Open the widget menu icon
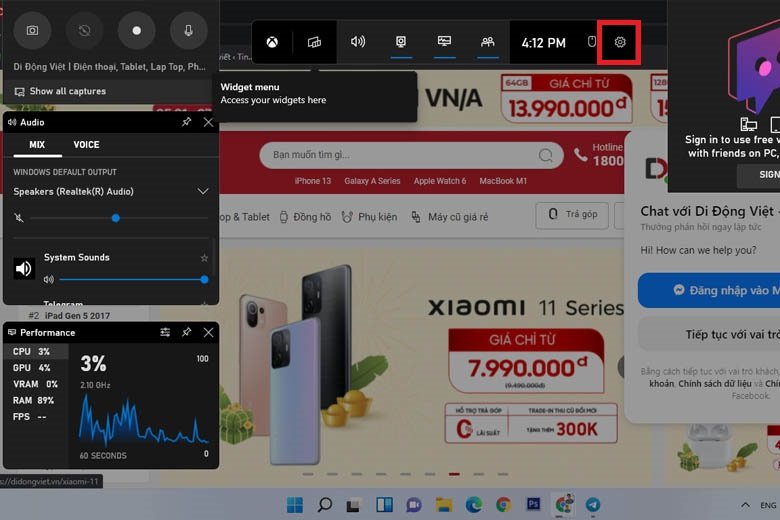The width and height of the screenshot is (780, 520). pyautogui.click(x=314, y=43)
